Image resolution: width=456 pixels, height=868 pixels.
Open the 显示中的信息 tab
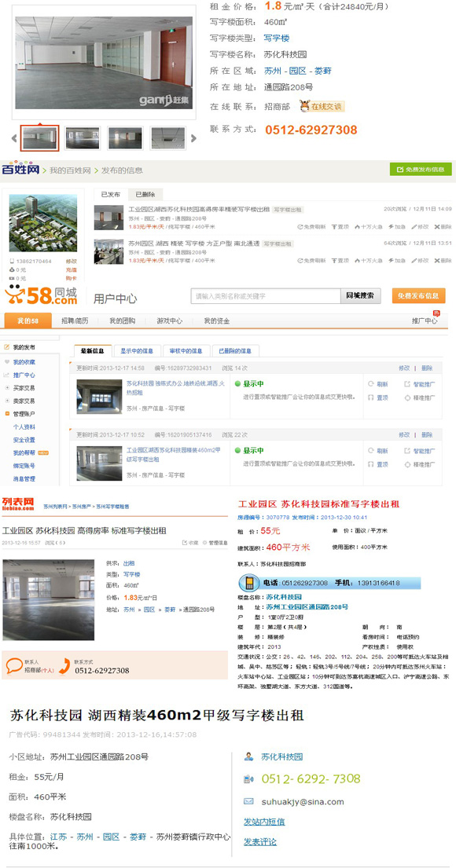[x=137, y=351]
